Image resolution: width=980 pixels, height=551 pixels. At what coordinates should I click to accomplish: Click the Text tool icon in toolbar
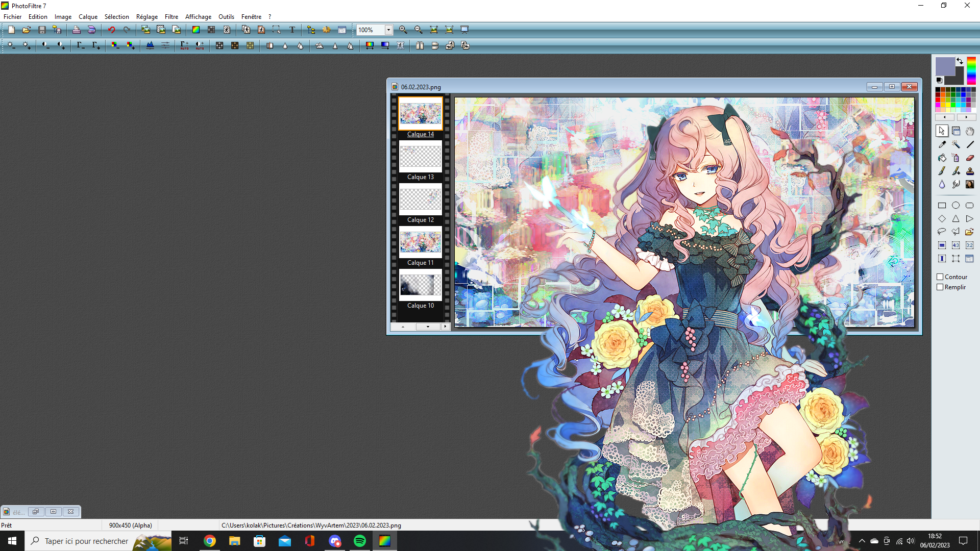point(292,30)
